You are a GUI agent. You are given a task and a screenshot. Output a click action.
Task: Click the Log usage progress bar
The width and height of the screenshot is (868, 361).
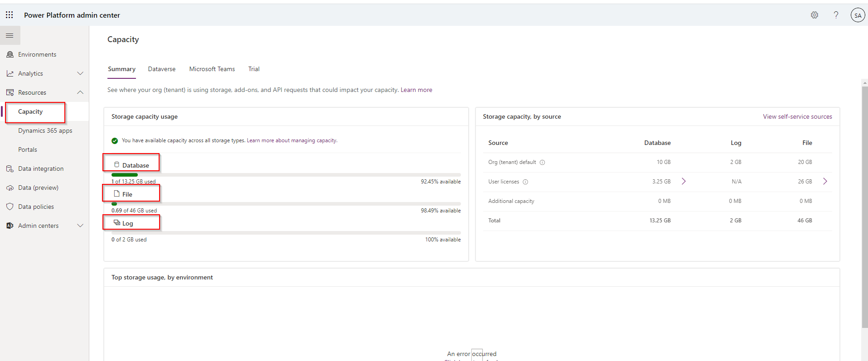286,233
